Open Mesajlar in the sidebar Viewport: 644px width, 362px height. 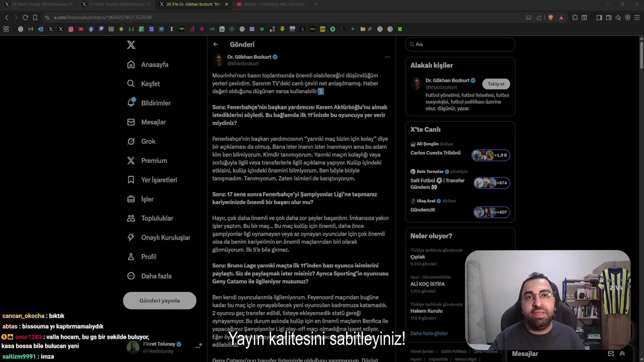point(146,122)
